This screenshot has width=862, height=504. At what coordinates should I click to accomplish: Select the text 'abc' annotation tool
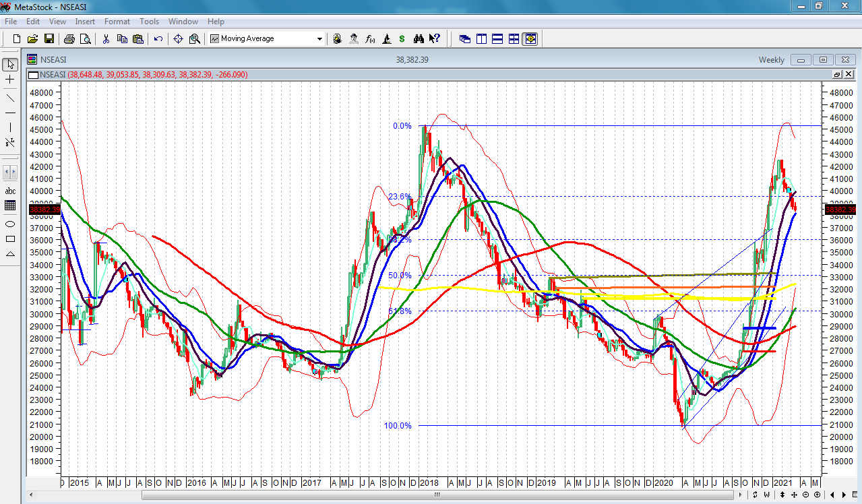10,191
